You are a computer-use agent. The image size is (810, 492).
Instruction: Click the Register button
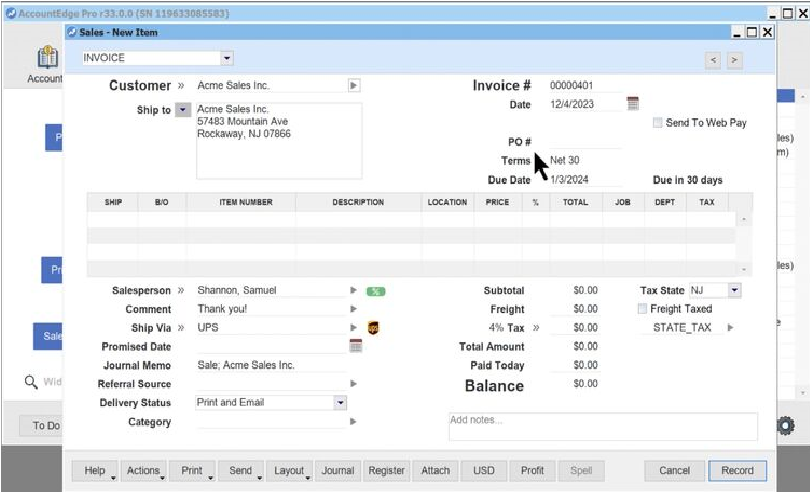(386, 471)
